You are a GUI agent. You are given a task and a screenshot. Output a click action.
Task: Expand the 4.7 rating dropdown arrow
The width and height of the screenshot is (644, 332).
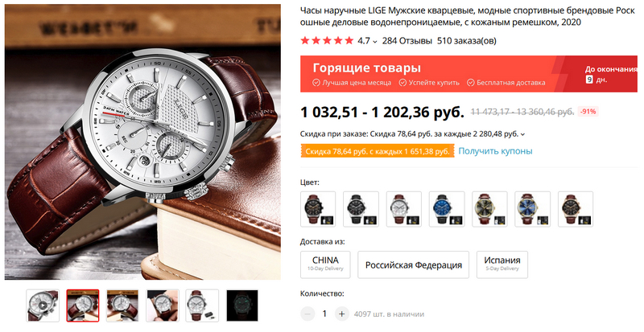click(x=374, y=42)
